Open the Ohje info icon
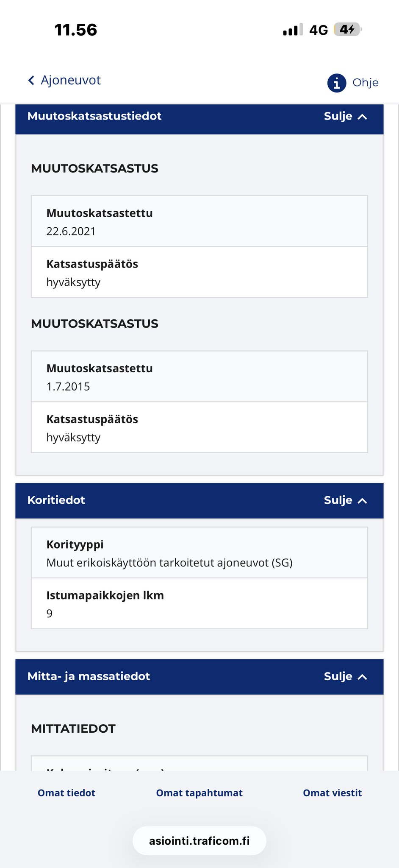The width and height of the screenshot is (399, 868). pos(336,83)
